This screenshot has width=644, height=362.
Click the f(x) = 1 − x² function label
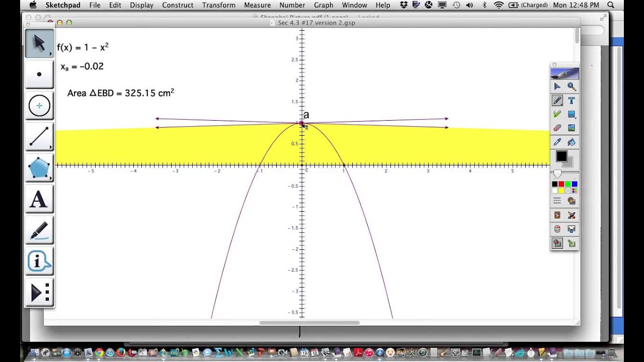(83, 47)
